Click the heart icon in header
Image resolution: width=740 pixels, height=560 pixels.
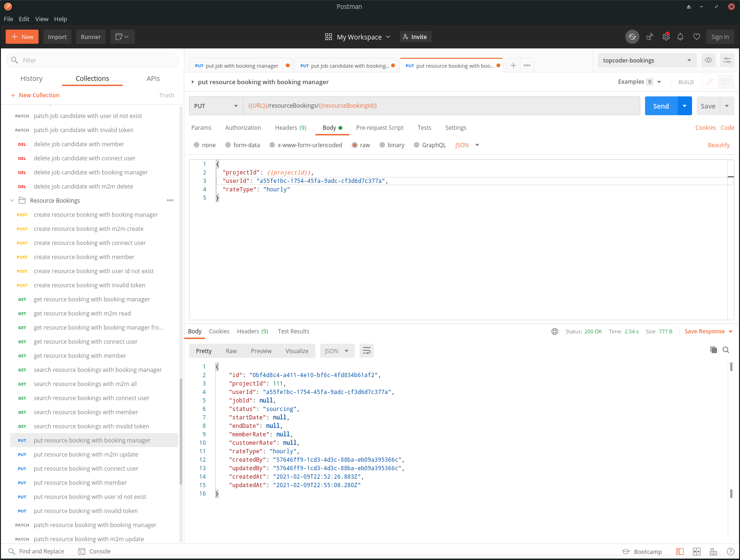[x=697, y=37]
